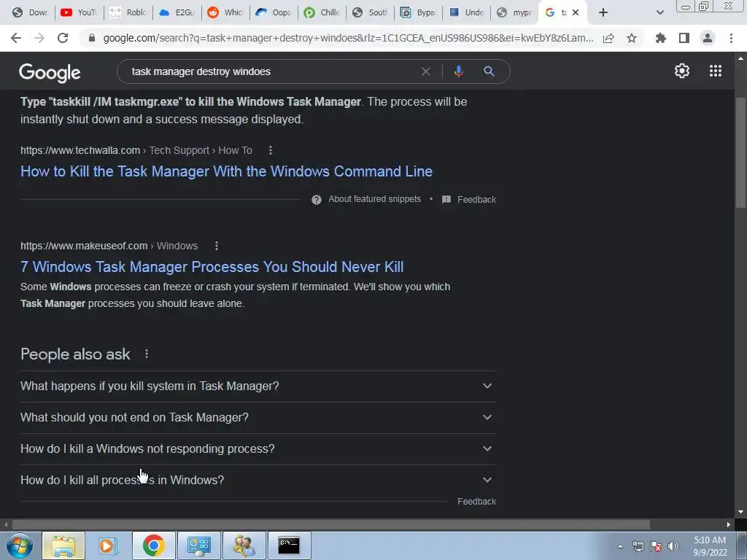
Task: Open How to Kill the Task Manager link
Action: tap(226, 171)
